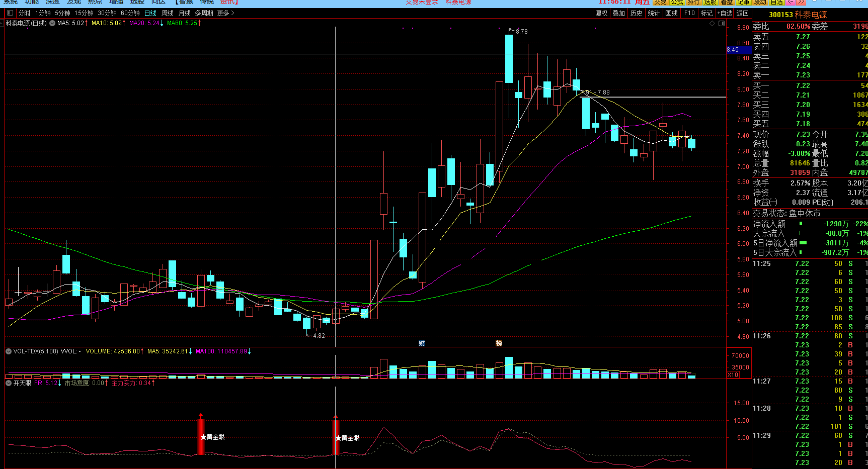Click the pink right arrow navigation icon
The height and width of the screenshot is (469, 868).
click(x=801, y=3)
